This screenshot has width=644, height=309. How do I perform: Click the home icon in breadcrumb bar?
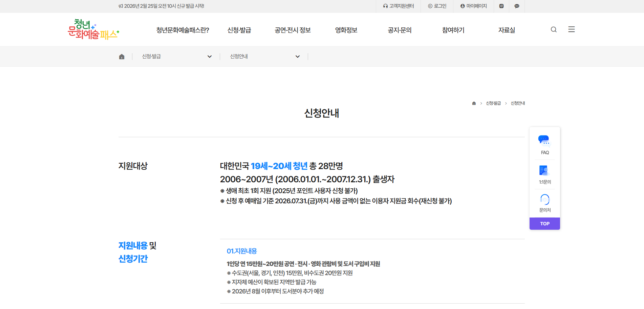tap(122, 57)
